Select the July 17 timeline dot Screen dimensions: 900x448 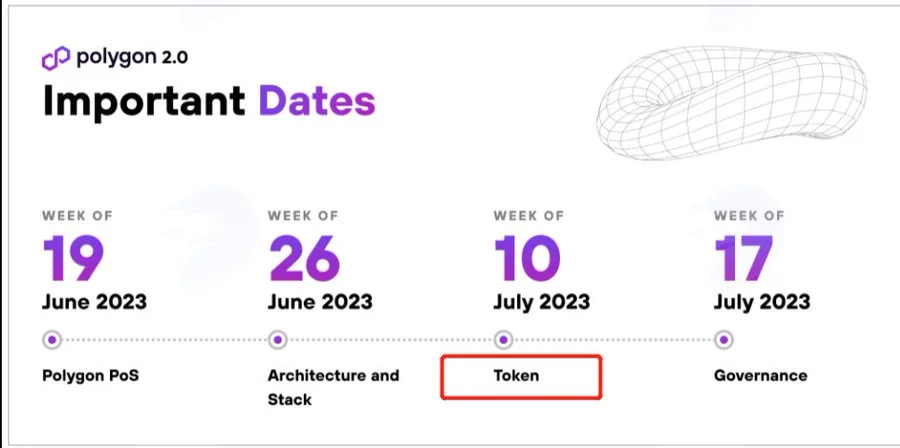click(724, 340)
